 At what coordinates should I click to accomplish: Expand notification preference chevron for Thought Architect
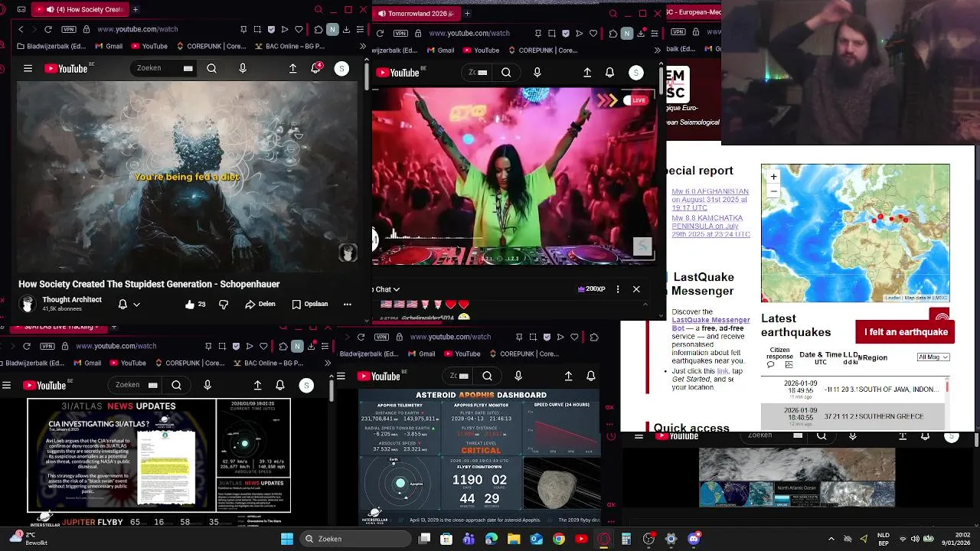136,304
